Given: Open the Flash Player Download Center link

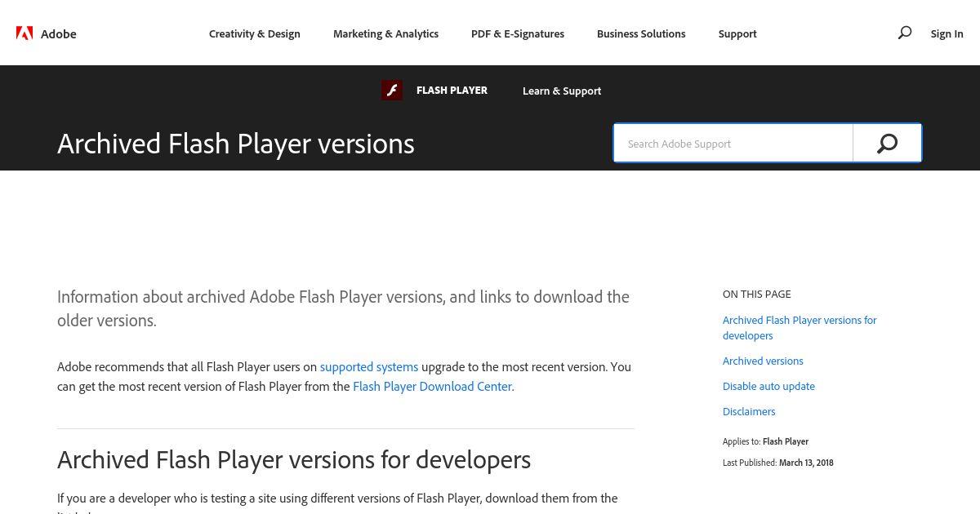Looking at the screenshot, I should click(432, 387).
